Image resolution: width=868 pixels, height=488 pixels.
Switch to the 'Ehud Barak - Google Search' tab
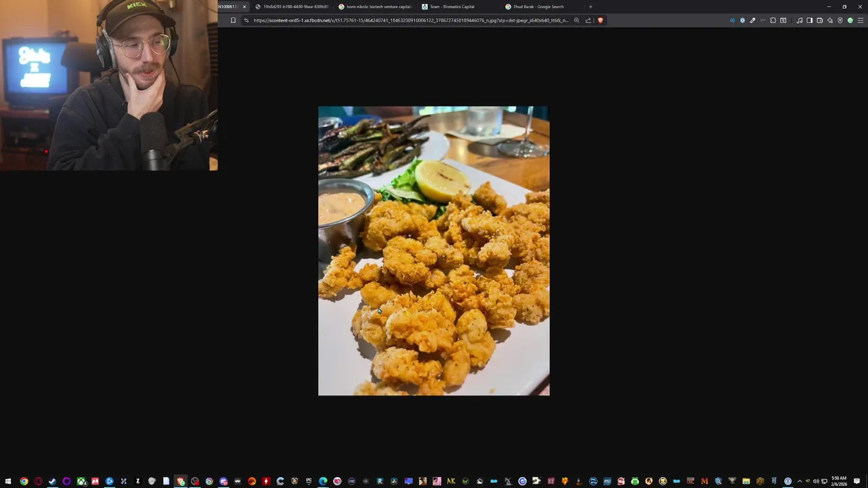541,7
